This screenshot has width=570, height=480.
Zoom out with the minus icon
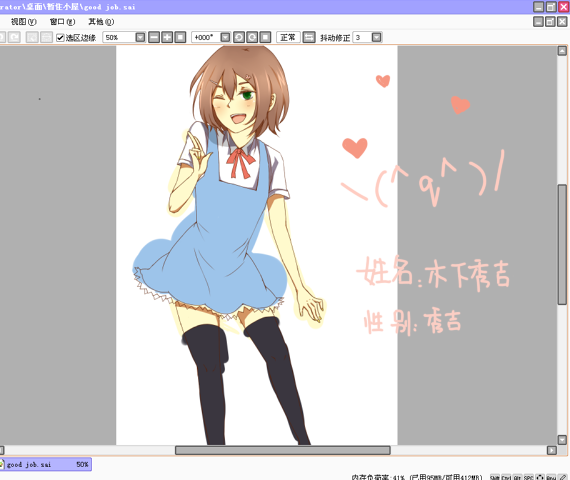pyautogui.click(x=154, y=37)
